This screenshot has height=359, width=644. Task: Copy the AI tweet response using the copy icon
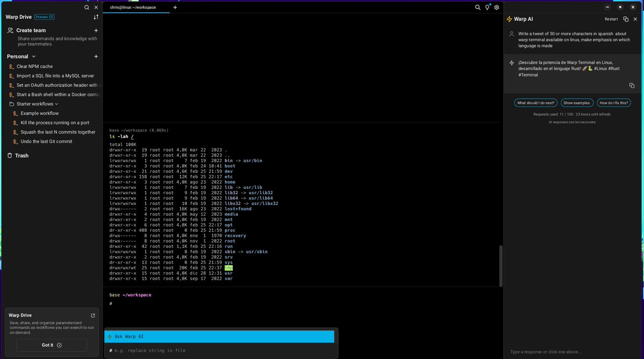[632, 85]
